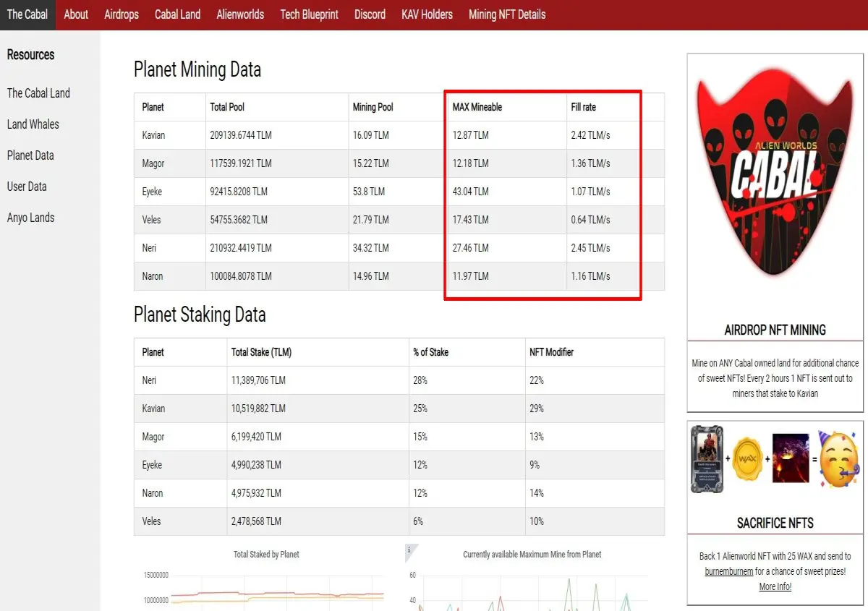Click the volcano fire image icon

tap(791, 459)
